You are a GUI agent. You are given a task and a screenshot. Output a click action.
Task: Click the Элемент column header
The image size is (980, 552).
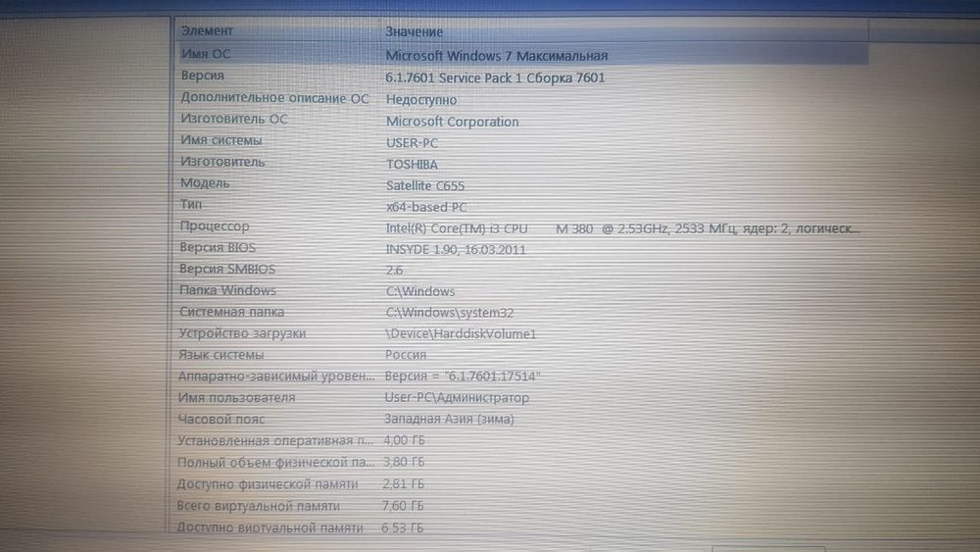(x=207, y=30)
